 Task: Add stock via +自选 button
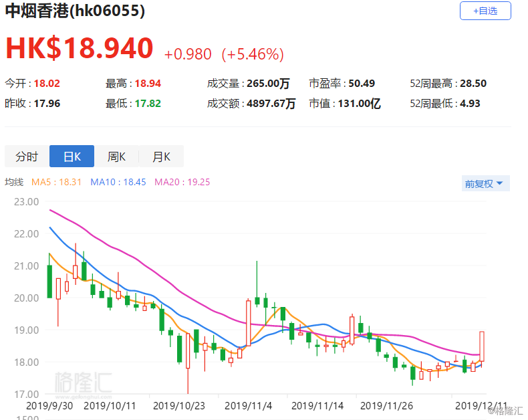(x=485, y=11)
